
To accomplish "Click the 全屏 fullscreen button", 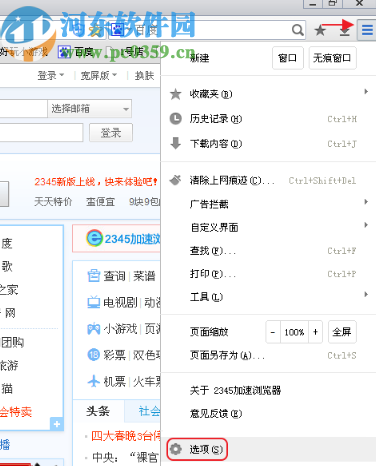I will point(342,332).
